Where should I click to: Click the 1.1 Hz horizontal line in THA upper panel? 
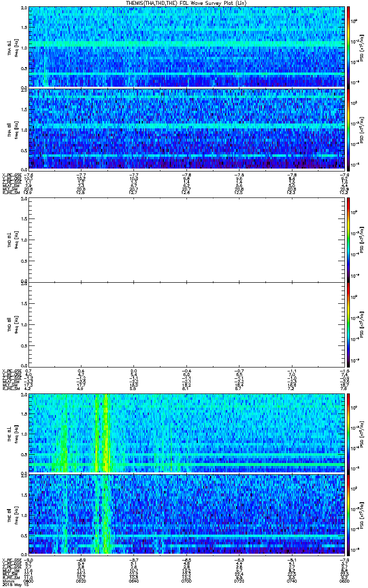(x=186, y=44)
